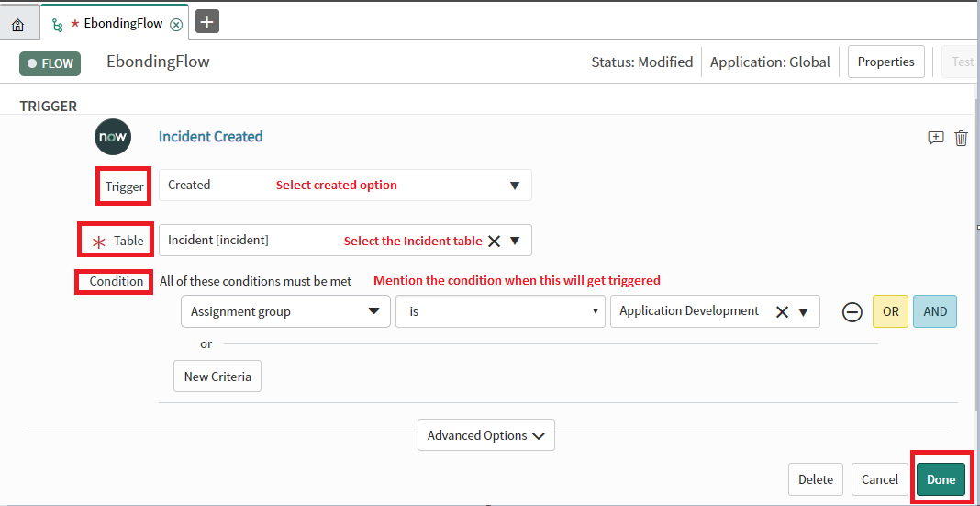
Task: Open the 'is' operator dropdown
Action: [501, 311]
